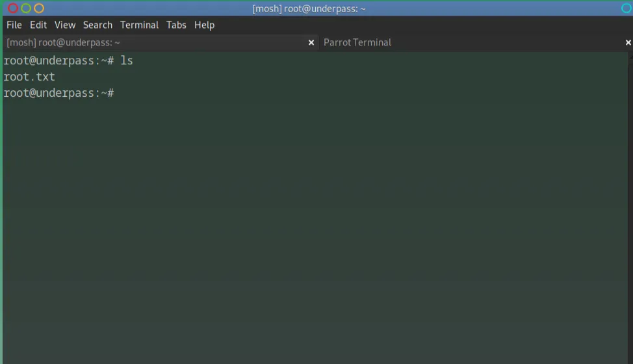This screenshot has height=364, width=633.
Task: Open the Terminal menu
Action: 139,25
